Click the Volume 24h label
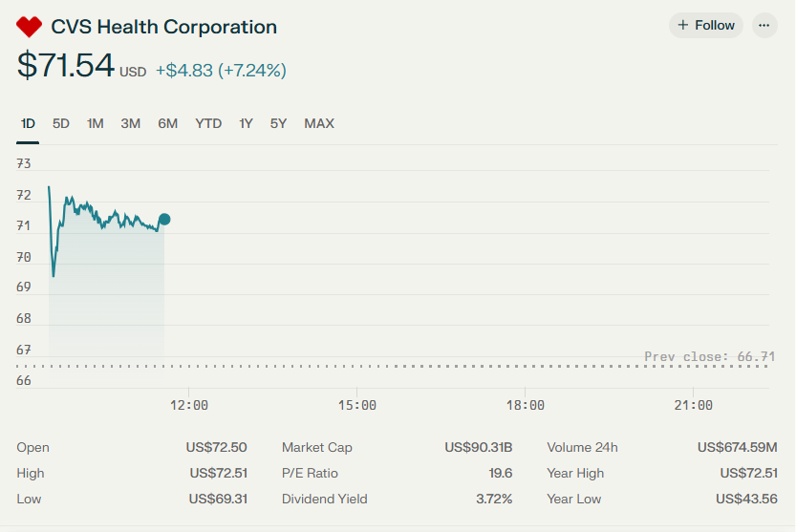This screenshot has width=796, height=532. coord(582,447)
